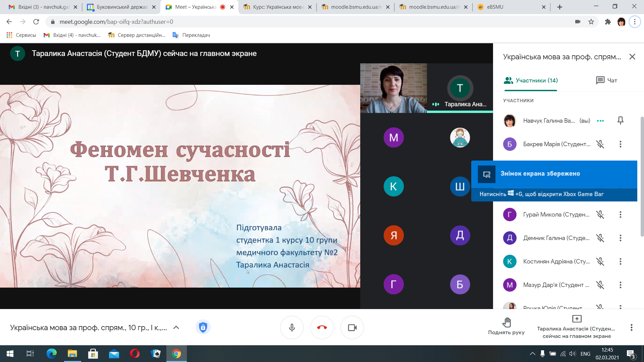Select the presenter's video thumbnail with the woman
This screenshot has height=362, width=644.
click(x=393, y=88)
